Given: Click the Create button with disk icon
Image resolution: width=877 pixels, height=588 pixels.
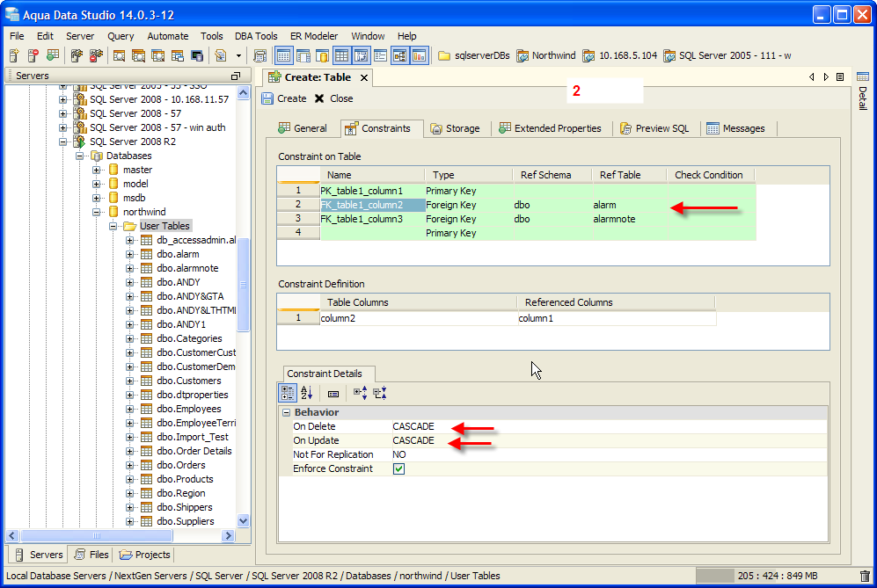Looking at the screenshot, I should [x=284, y=98].
